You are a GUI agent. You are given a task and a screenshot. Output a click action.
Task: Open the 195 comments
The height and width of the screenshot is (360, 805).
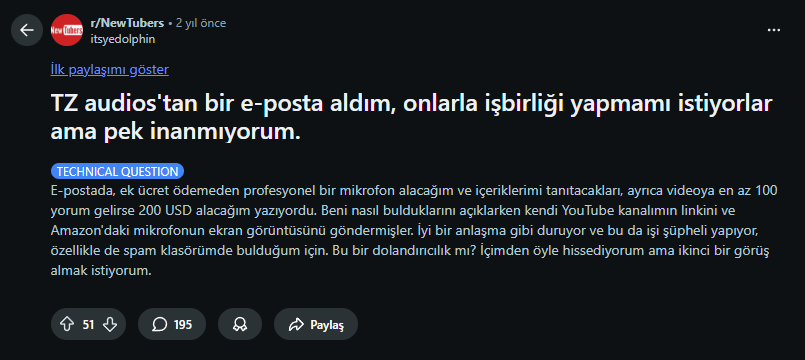coord(172,324)
